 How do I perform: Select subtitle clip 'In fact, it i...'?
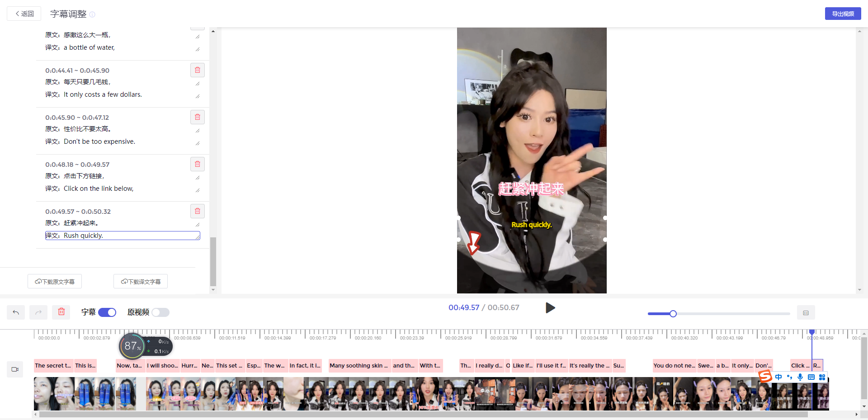(305, 366)
